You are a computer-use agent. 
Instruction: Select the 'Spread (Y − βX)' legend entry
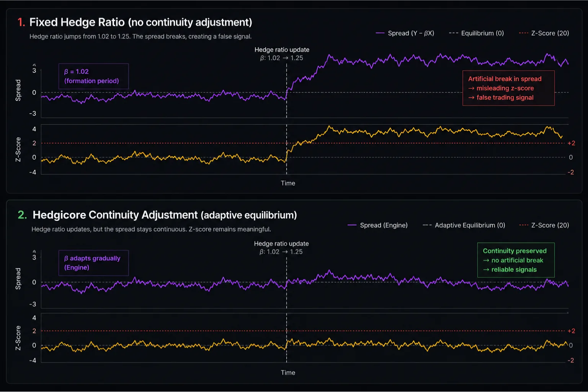(x=405, y=33)
